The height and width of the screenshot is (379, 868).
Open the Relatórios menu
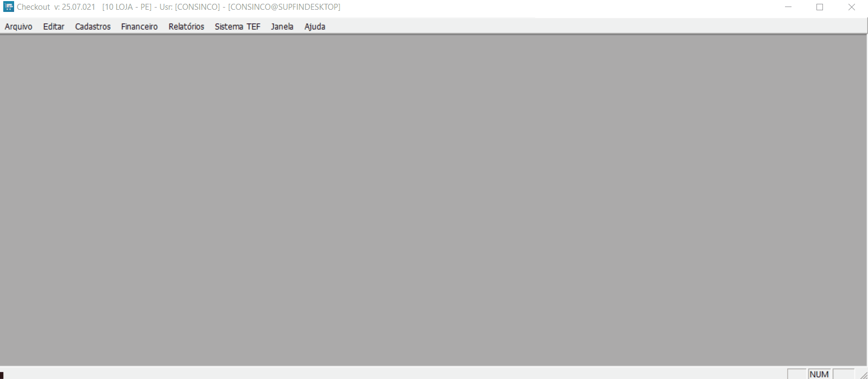tap(186, 27)
